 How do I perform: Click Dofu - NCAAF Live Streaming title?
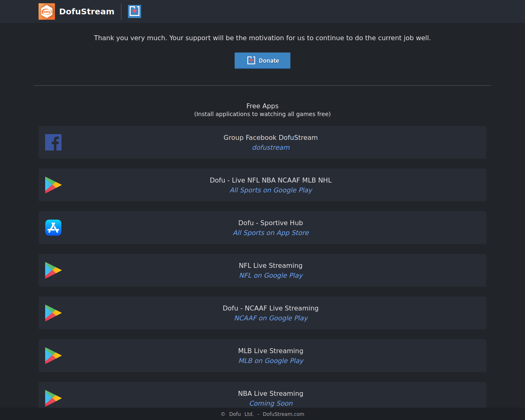271,308
